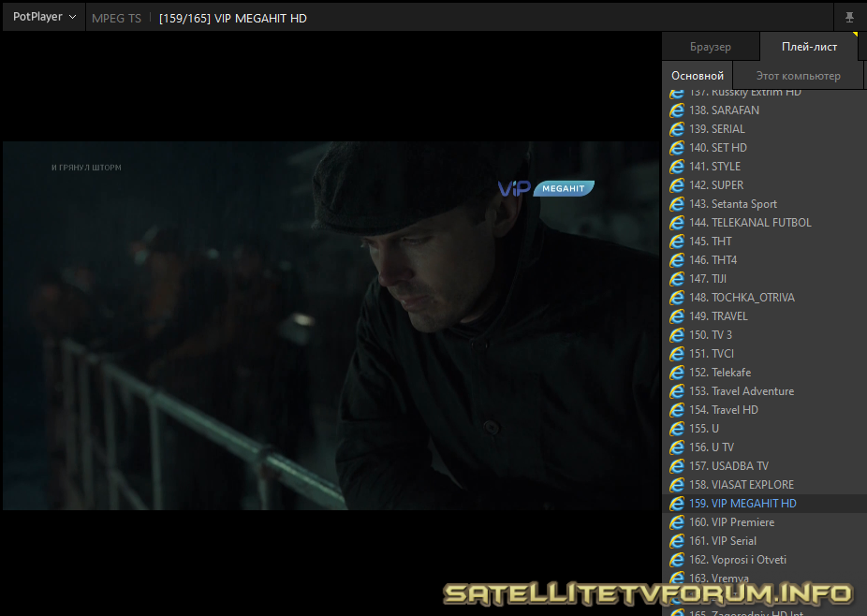867x616 pixels.
Task: Play channel 148. TOCHKA_OTRIVA
Action: 764,298
